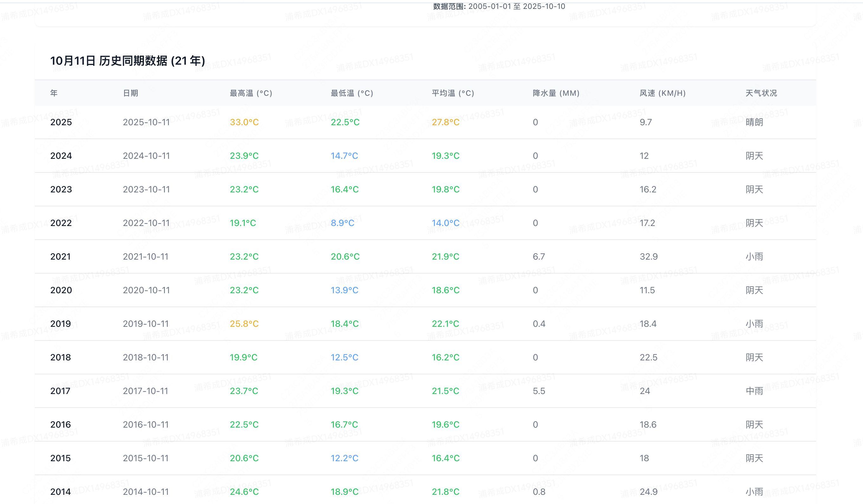Click the 6.7 precipitation value for 2021
863x504 pixels.
tap(539, 256)
